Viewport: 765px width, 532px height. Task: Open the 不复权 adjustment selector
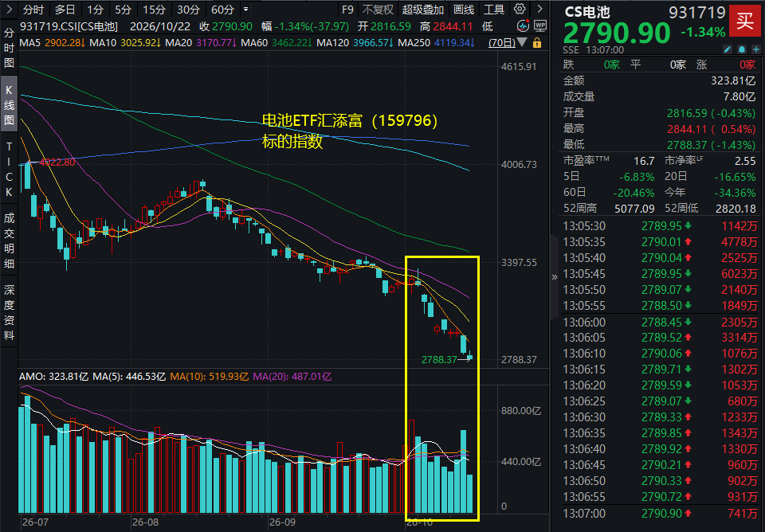(378, 10)
